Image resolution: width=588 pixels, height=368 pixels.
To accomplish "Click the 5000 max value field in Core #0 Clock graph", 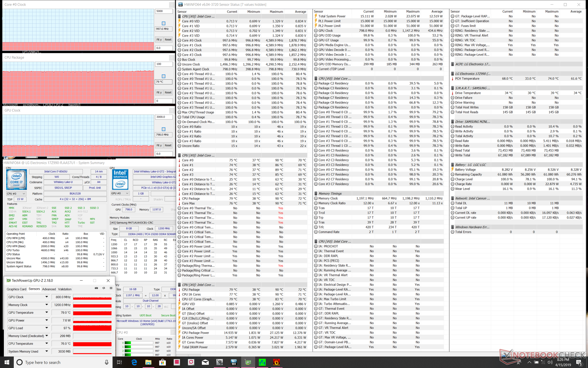I will tap(164, 11).
